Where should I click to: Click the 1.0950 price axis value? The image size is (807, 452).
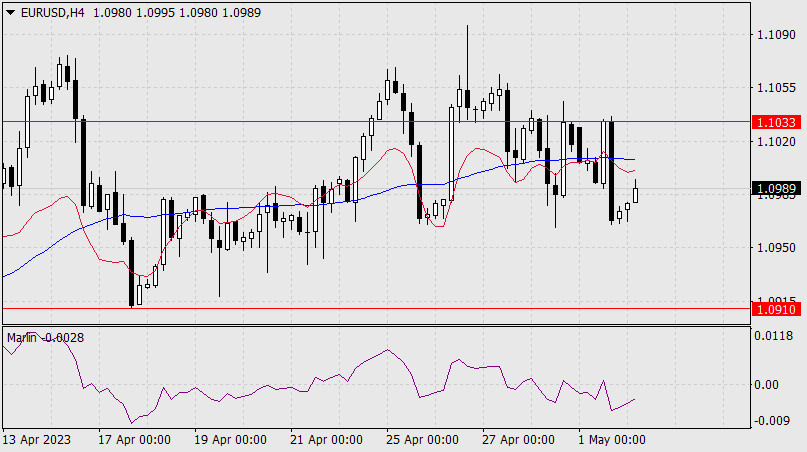coord(777,247)
